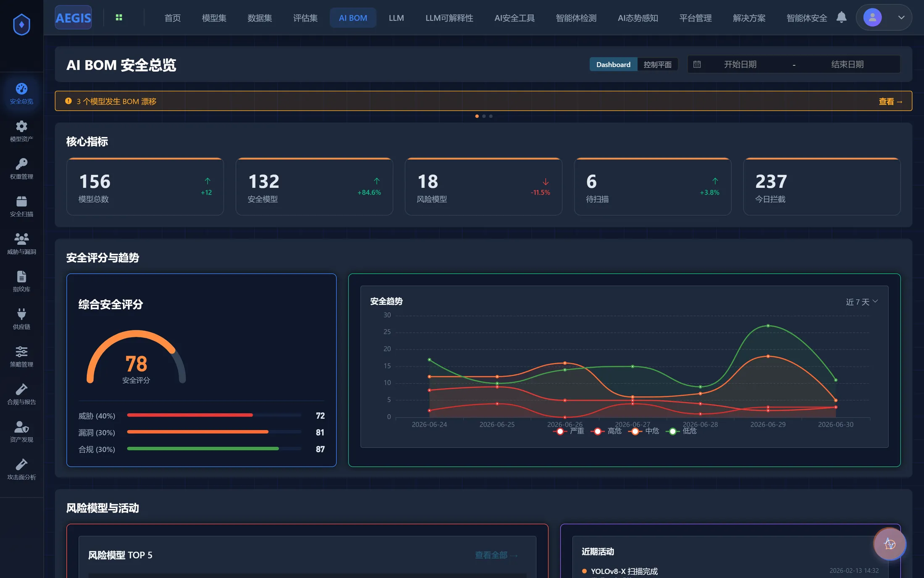Image resolution: width=924 pixels, height=578 pixels.
Task: Select the AI BOM nav tab
Action: pos(353,18)
